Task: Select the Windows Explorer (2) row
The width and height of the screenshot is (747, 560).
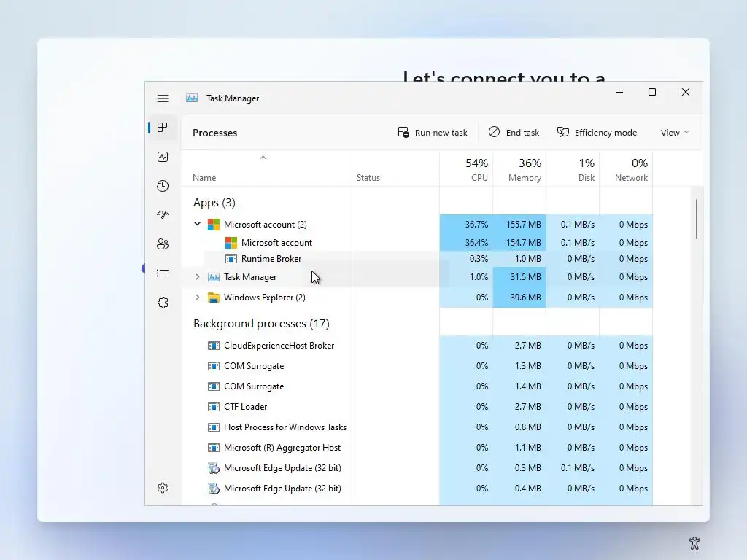Action: (417, 297)
